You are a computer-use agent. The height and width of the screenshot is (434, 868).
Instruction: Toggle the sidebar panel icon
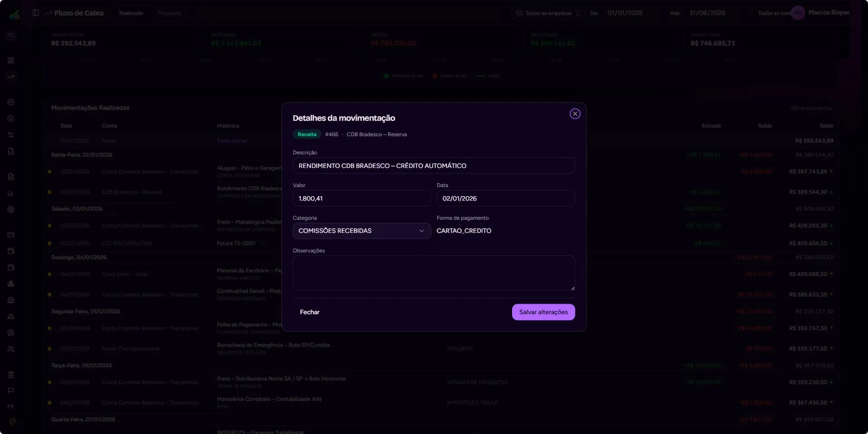click(x=36, y=13)
